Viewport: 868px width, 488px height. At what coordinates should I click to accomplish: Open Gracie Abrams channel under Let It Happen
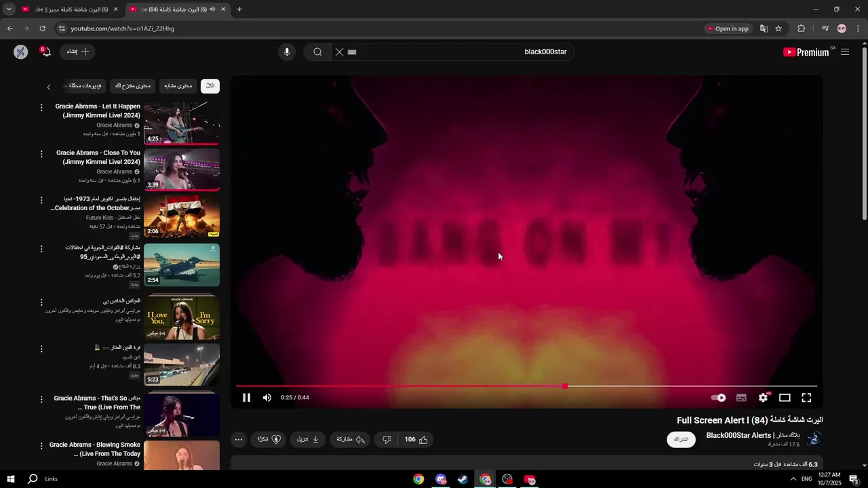tap(114, 125)
